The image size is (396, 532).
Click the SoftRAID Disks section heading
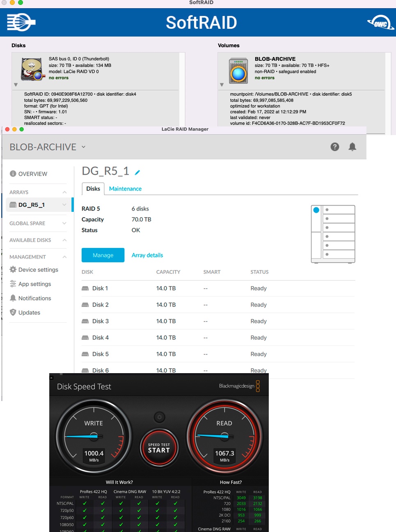[18, 46]
